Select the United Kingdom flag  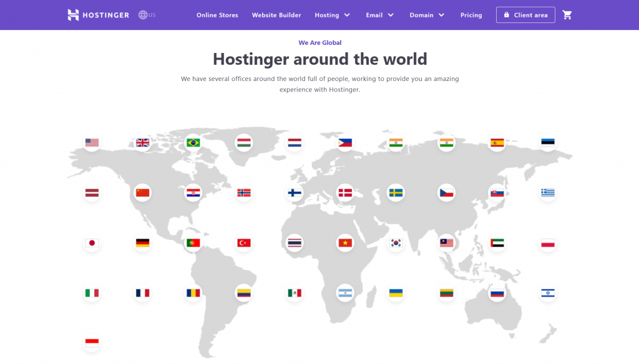coord(143,143)
